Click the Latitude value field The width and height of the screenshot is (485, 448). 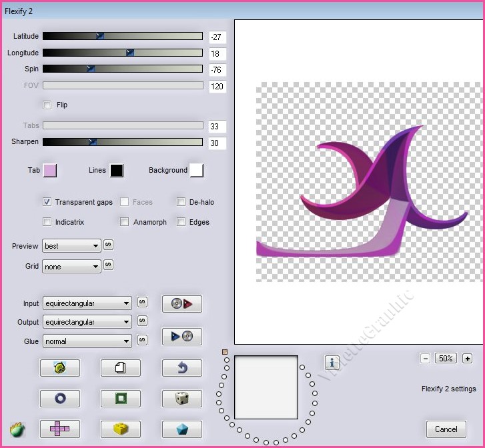217,37
